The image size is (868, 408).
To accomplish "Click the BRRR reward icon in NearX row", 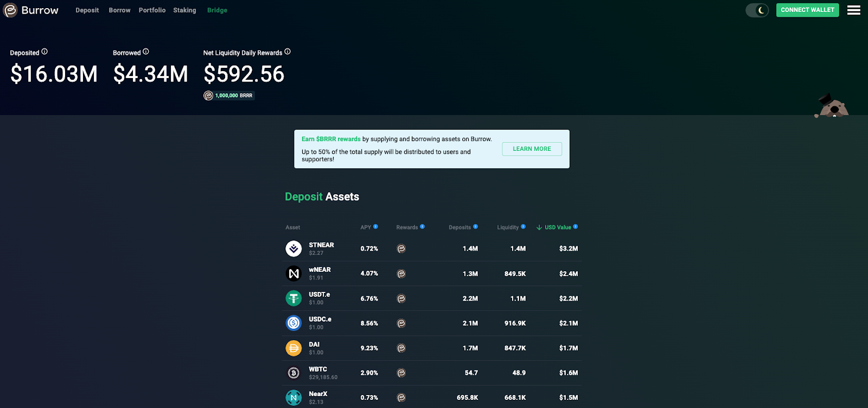I will 401,398.
